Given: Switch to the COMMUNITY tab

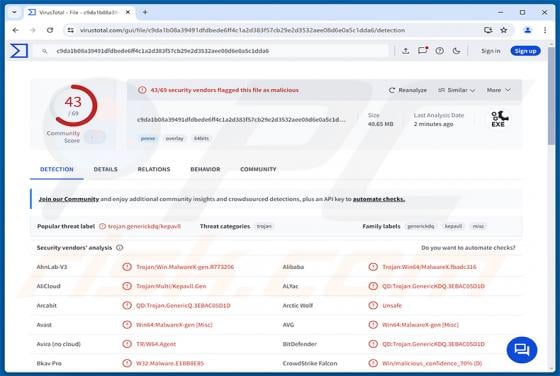Looking at the screenshot, I should coord(258,169).
